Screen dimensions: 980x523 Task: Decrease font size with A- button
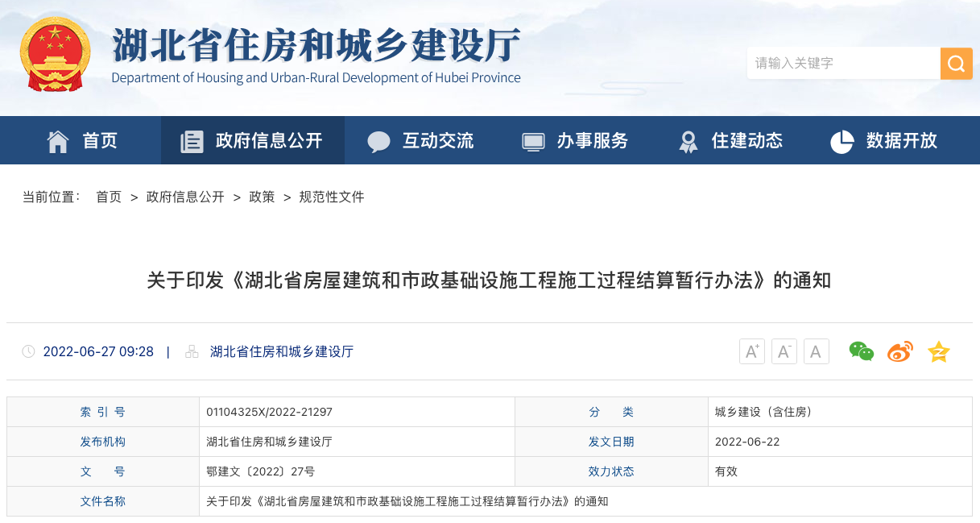point(784,351)
